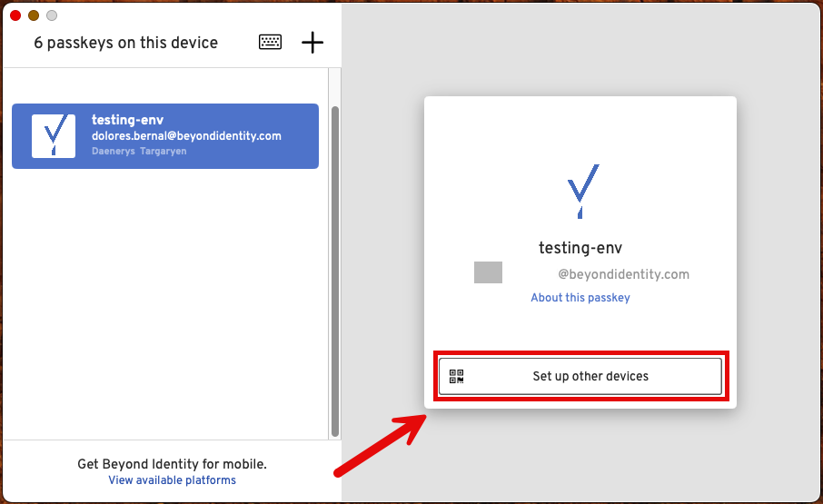Open the "About this passkey" link
The image size is (823, 504).
tap(580, 298)
